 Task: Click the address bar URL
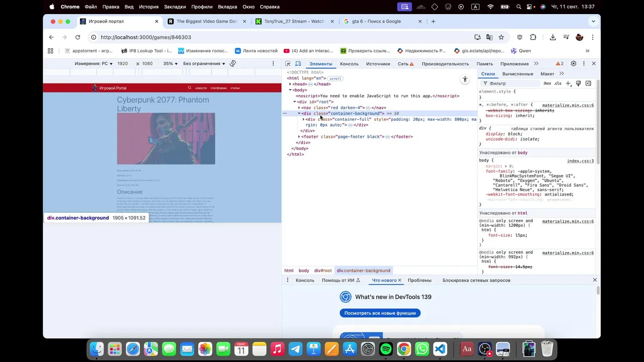146,37
